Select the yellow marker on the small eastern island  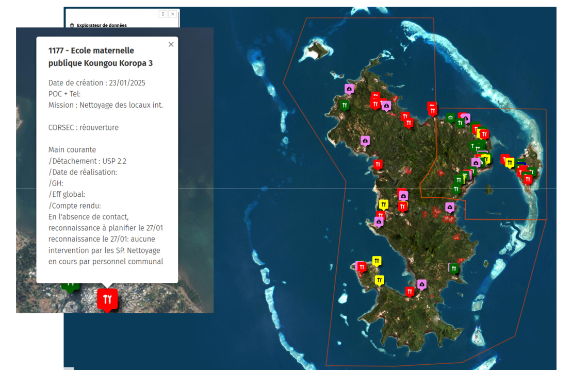pos(510,163)
